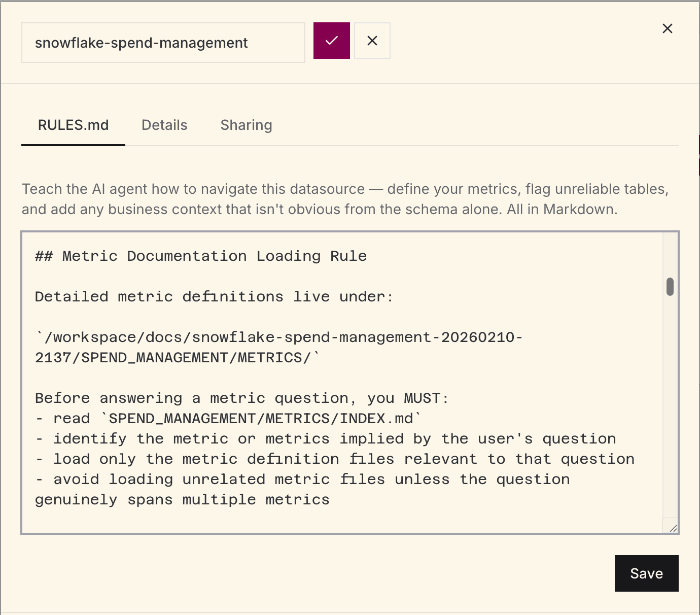Edit the snowflake-spend-management name field
The image size is (700, 615).
[x=163, y=43]
